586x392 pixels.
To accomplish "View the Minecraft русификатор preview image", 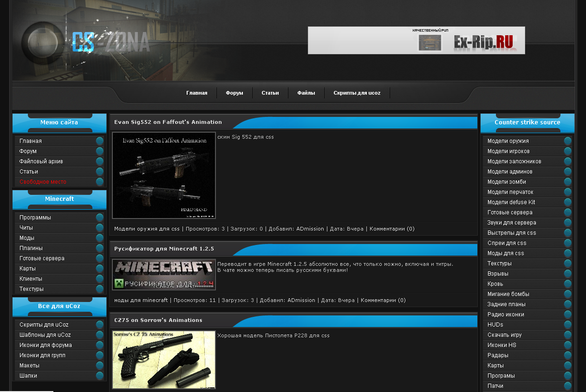I will [x=164, y=275].
